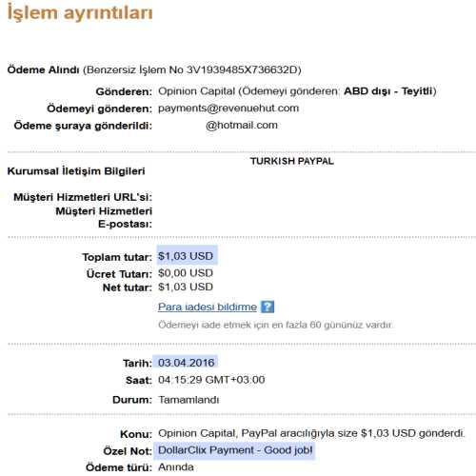Click the İşlem ayrıntıları heading

click(80, 12)
